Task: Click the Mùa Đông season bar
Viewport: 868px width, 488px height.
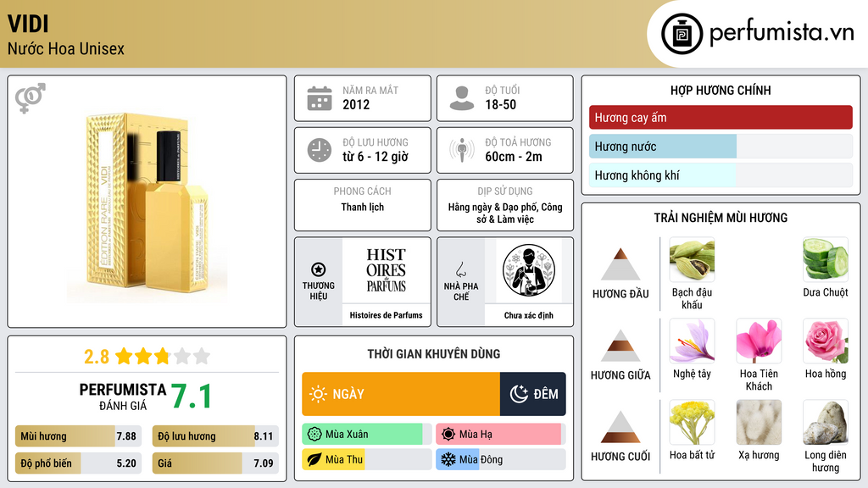Action: [501, 459]
